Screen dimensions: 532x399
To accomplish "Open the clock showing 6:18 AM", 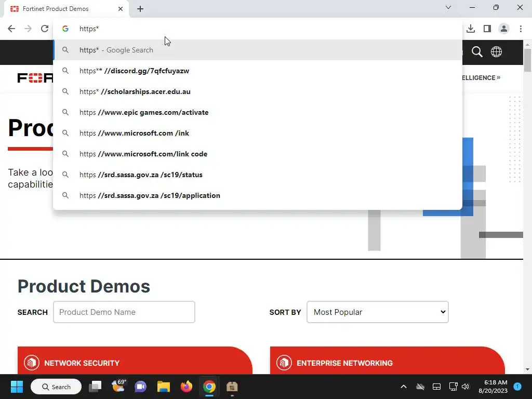I will coord(493,387).
